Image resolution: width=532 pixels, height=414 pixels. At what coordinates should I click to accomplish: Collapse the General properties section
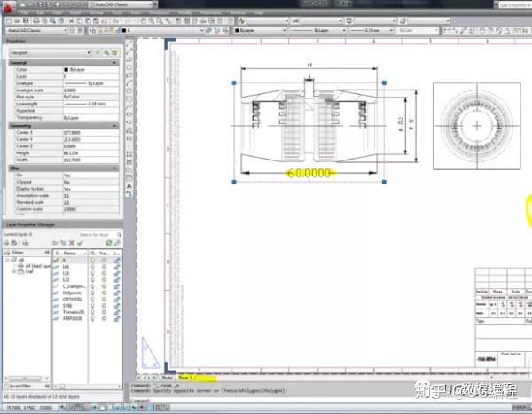click(x=114, y=63)
